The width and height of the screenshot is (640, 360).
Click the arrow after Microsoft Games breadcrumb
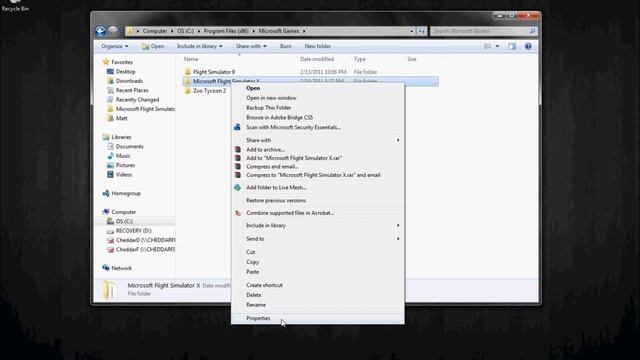pos(304,31)
